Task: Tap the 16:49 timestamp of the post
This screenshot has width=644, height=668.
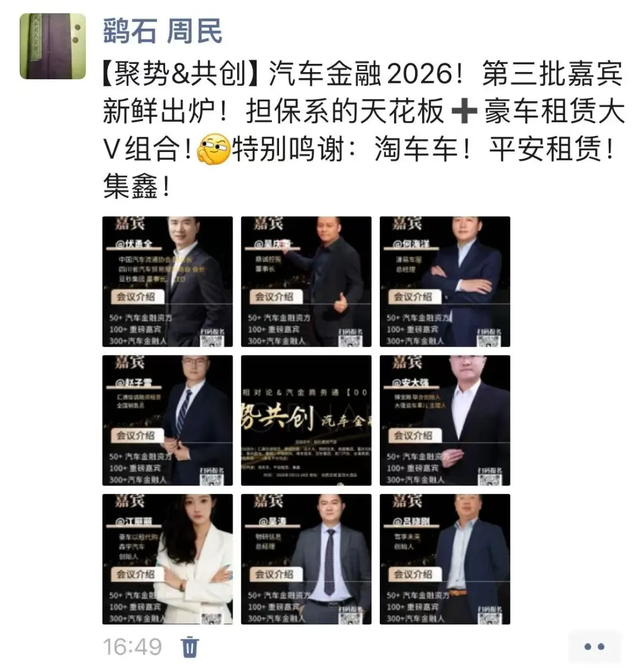Action: (x=132, y=647)
